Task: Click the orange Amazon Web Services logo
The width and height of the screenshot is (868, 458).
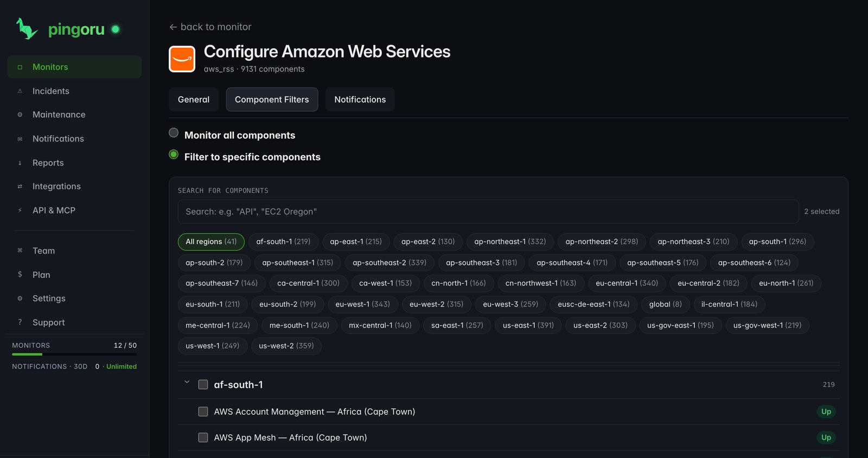Action: (182, 59)
